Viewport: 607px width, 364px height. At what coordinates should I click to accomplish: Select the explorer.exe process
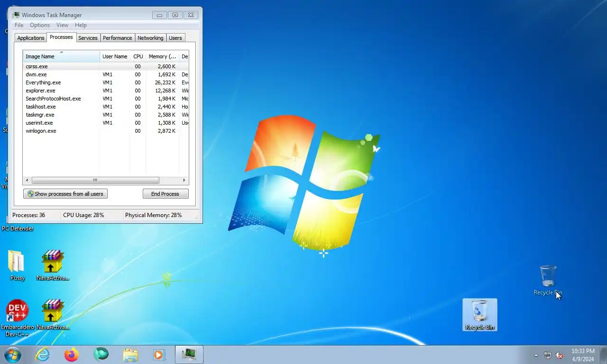(x=106, y=91)
